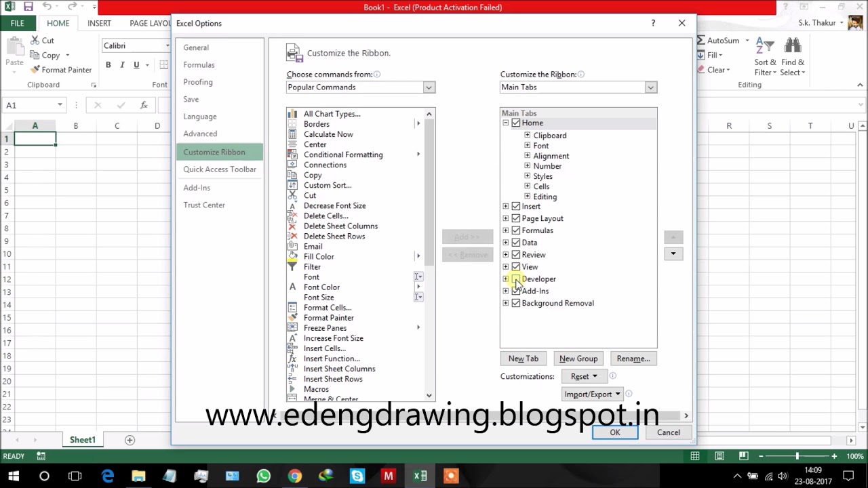Uncheck the View tab checkbox
868x488 pixels.
point(516,267)
